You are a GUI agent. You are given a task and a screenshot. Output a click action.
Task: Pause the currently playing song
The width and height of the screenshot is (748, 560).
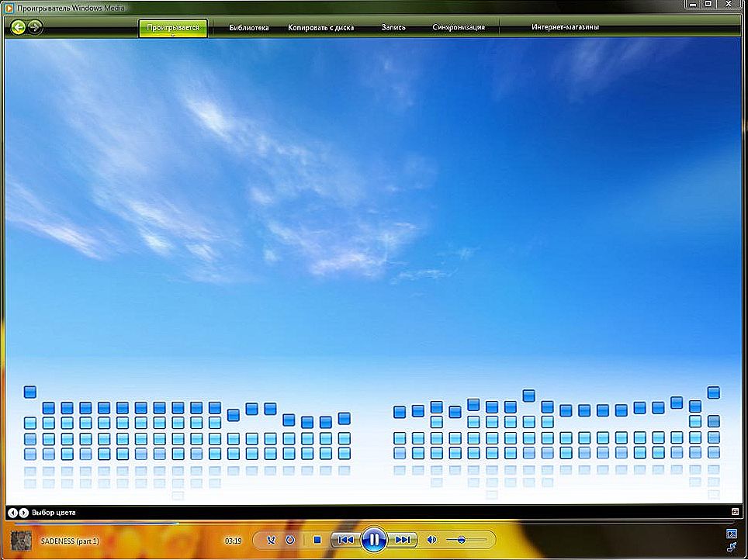click(x=374, y=539)
